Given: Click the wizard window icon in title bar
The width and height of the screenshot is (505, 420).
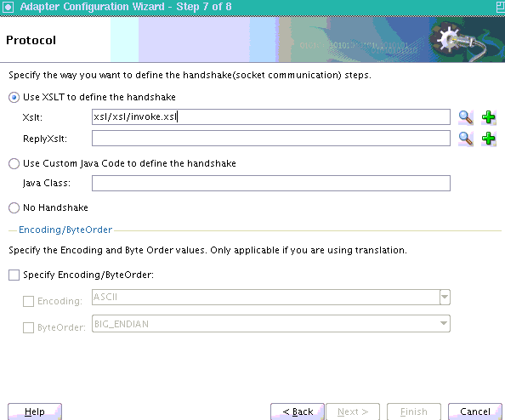Looking at the screenshot, I should click(x=8, y=7).
